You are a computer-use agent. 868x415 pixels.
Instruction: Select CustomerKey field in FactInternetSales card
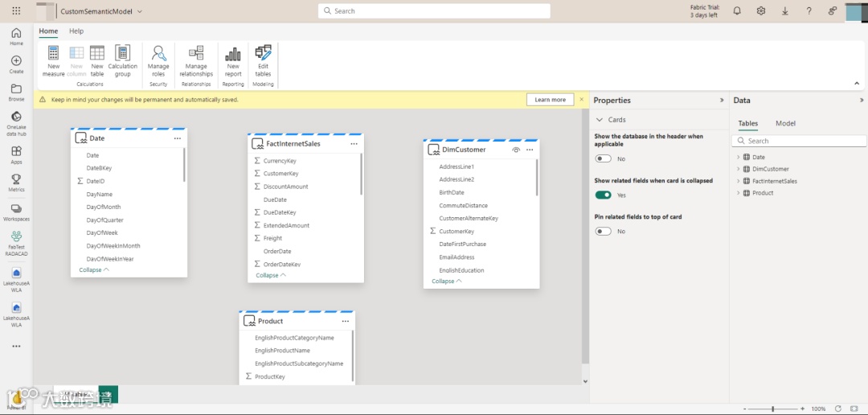point(280,174)
